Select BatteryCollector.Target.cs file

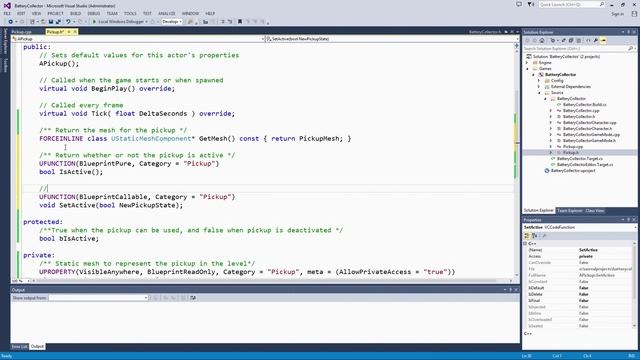(580, 158)
